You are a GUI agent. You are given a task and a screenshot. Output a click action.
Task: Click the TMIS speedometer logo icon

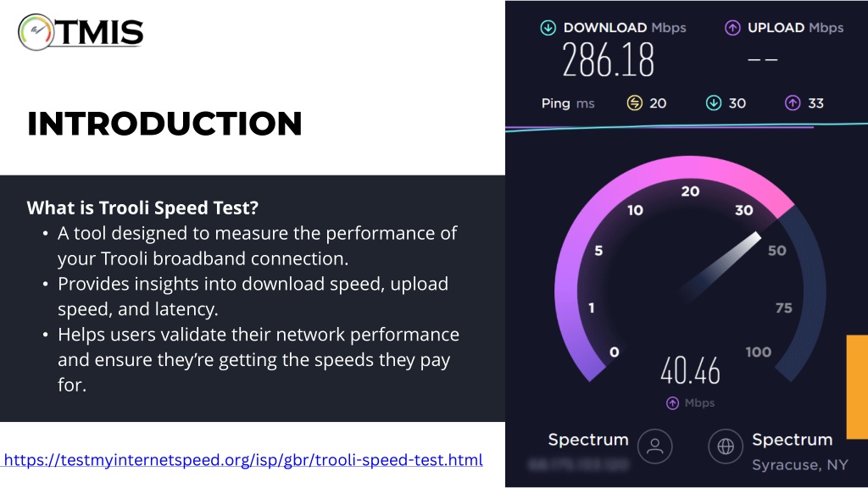tap(36, 32)
